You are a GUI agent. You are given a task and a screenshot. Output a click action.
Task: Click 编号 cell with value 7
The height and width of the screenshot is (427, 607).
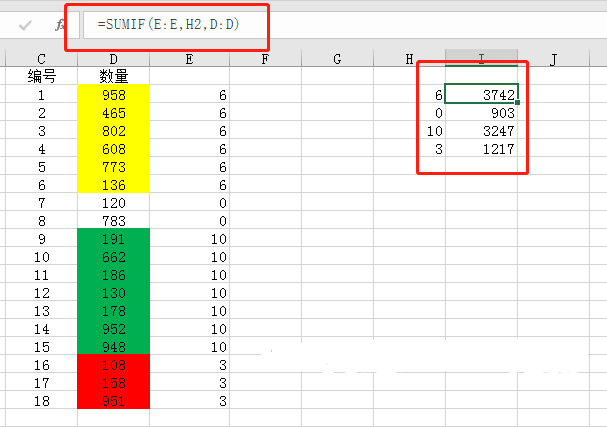click(x=41, y=202)
